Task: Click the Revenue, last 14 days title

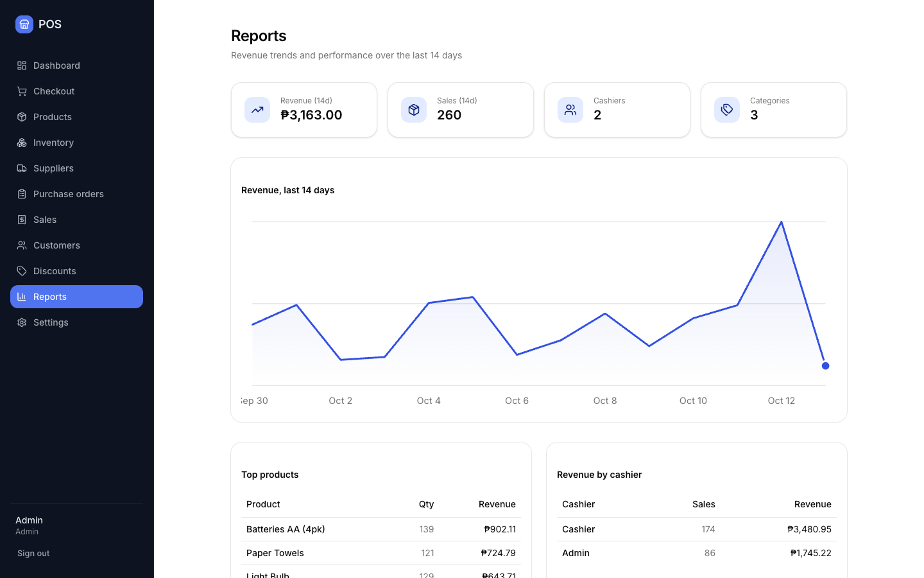Action: [287, 190]
